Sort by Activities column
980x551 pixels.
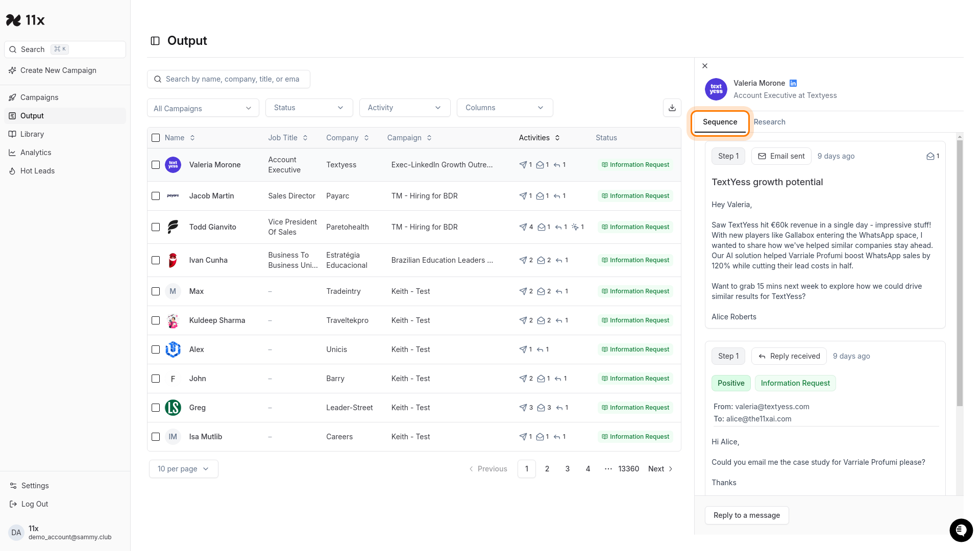540,138
